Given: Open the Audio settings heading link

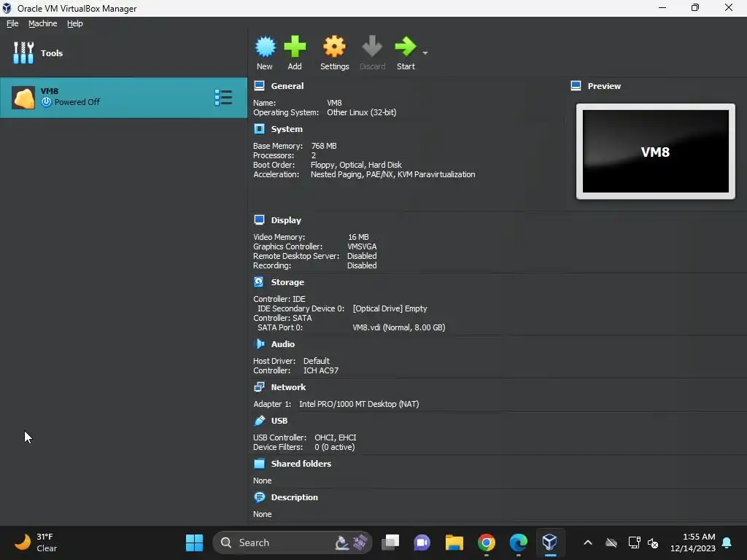Looking at the screenshot, I should pyautogui.click(x=283, y=344).
